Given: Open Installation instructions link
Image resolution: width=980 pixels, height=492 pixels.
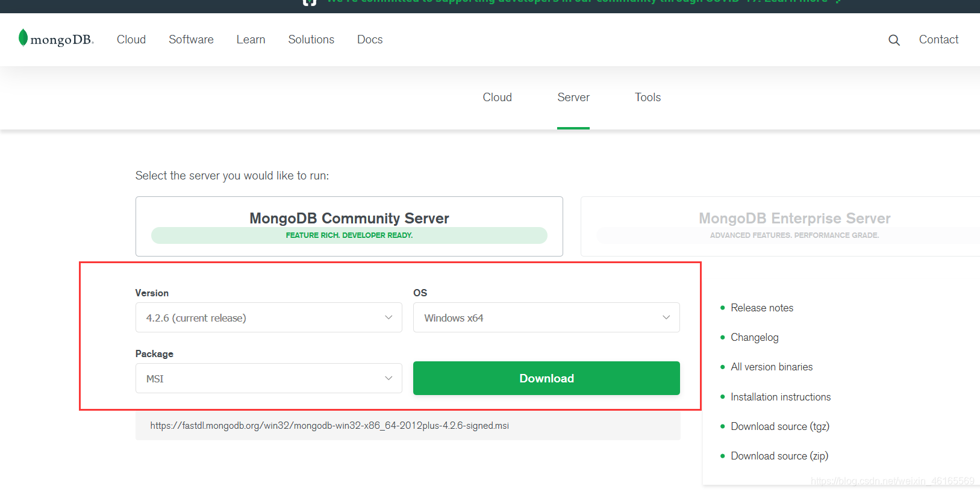Looking at the screenshot, I should pos(781,397).
